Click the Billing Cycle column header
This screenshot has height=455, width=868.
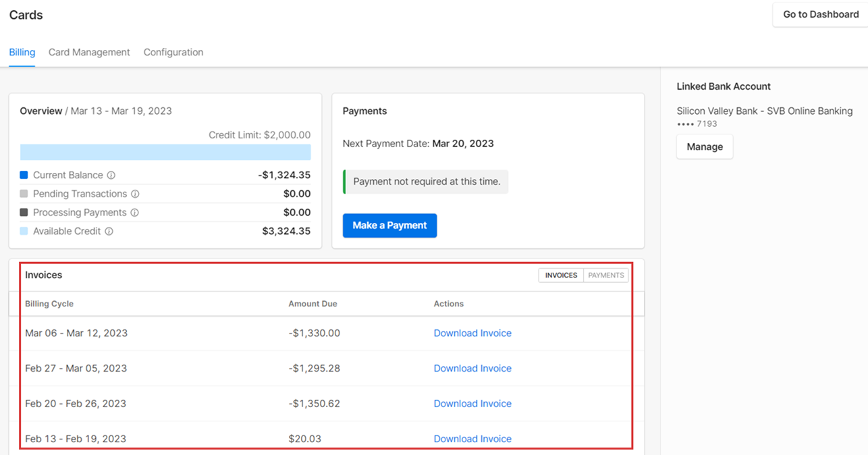click(49, 304)
